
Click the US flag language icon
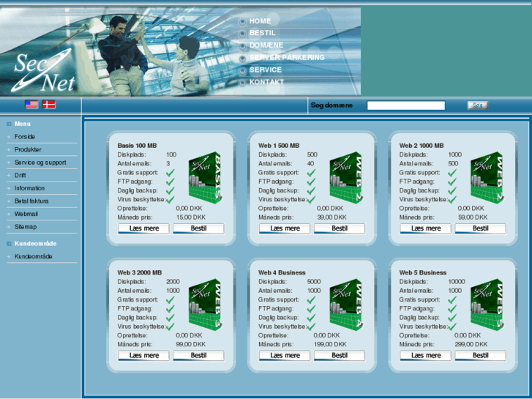click(31, 105)
